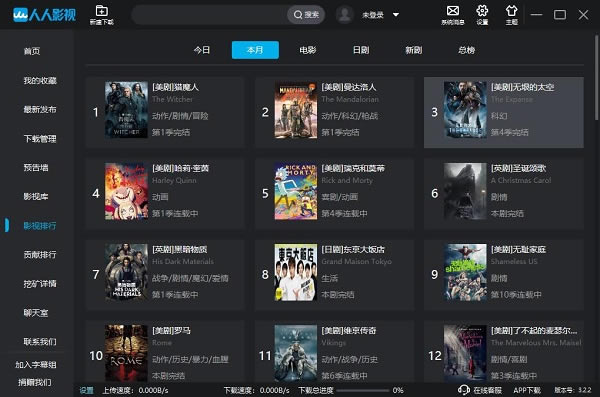Open 联系我们 in sidebar

tap(40, 341)
